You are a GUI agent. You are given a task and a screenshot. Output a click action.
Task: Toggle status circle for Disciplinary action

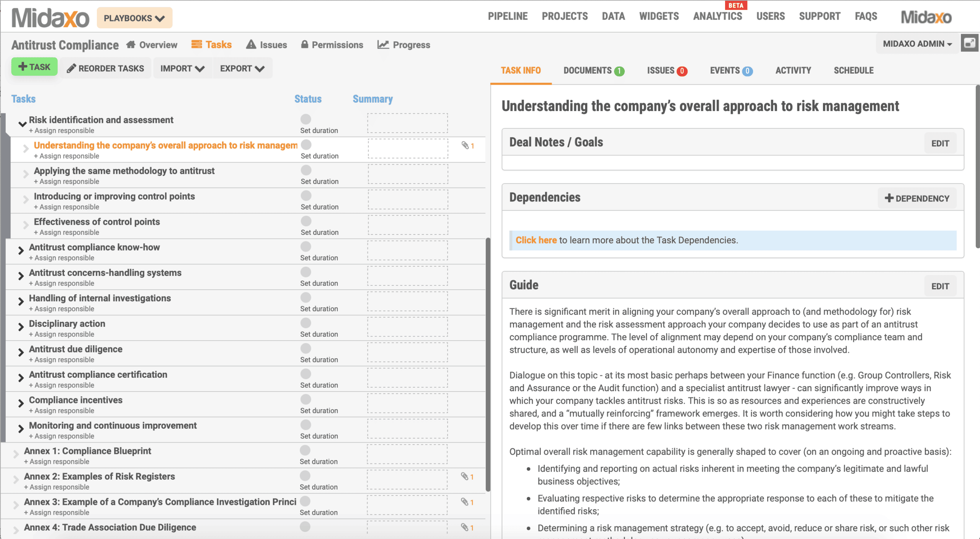coord(306,323)
